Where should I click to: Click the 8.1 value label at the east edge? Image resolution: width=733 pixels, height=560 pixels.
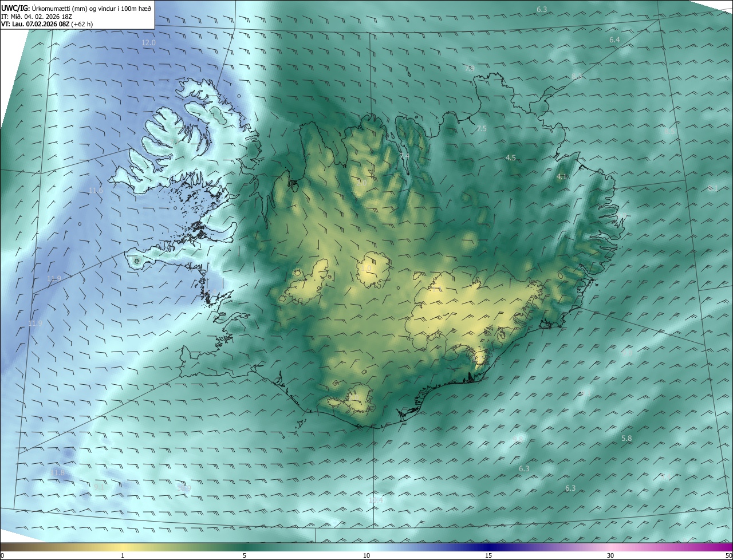pos(713,188)
